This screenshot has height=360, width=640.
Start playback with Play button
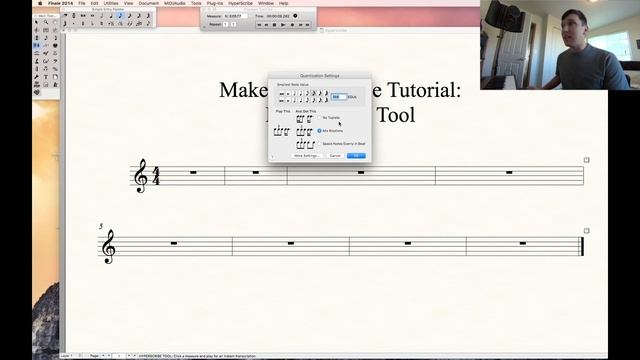coord(283,25)
